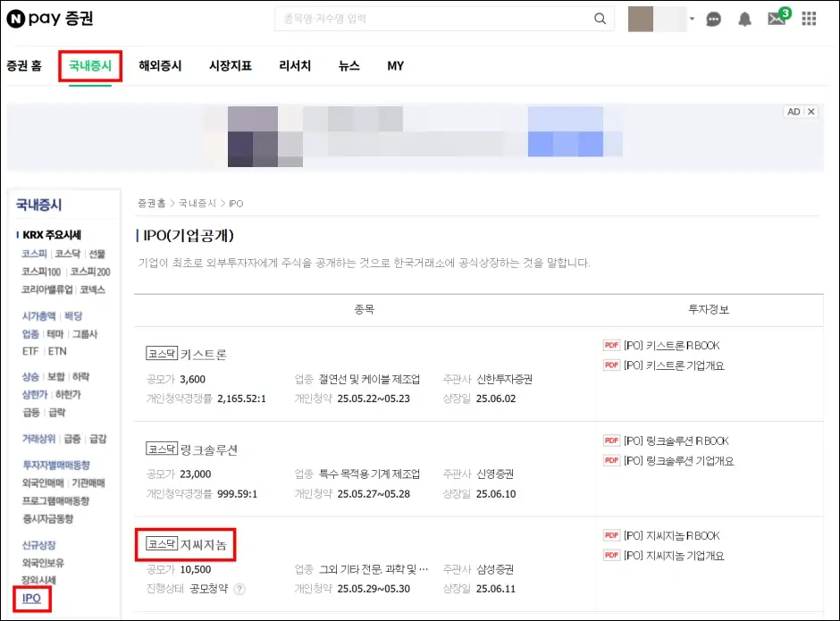Open PDF icon for 키스트론 IR BOOK

point(611,345)
